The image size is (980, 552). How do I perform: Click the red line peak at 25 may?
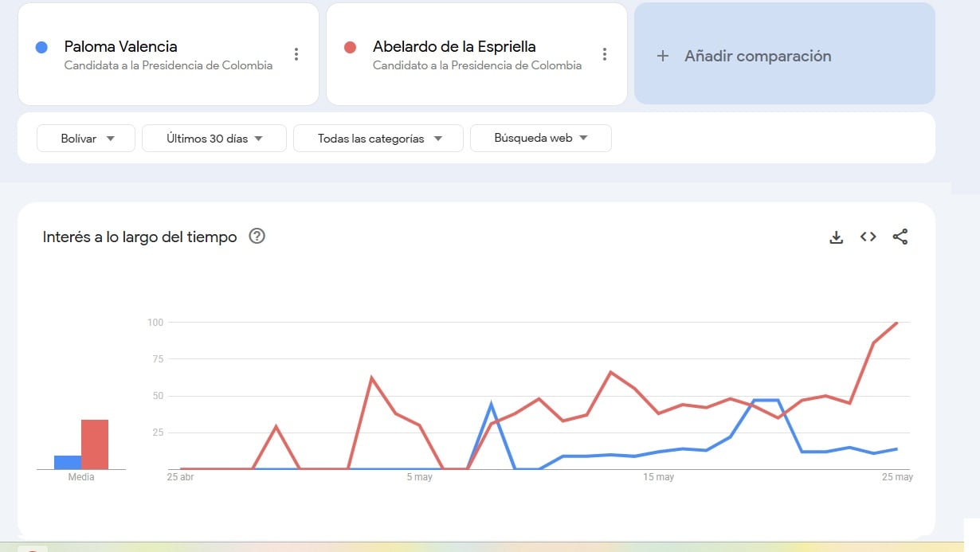point(897,323)
